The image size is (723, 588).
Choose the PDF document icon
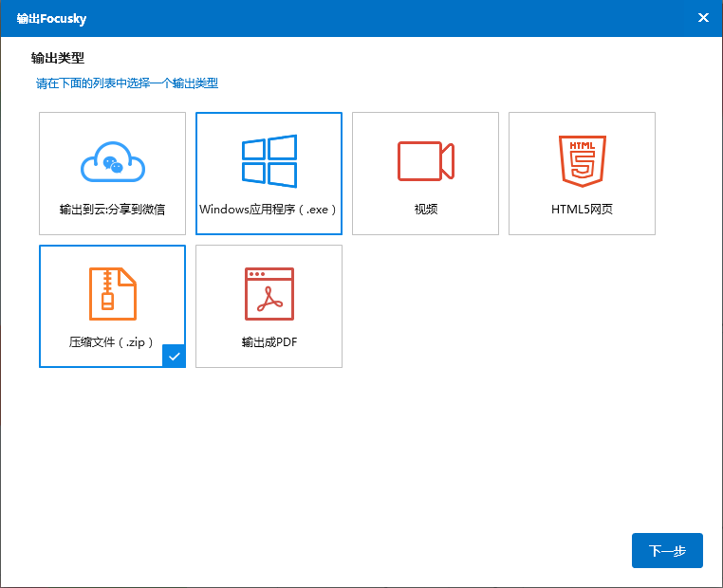[x=269, y=294]
